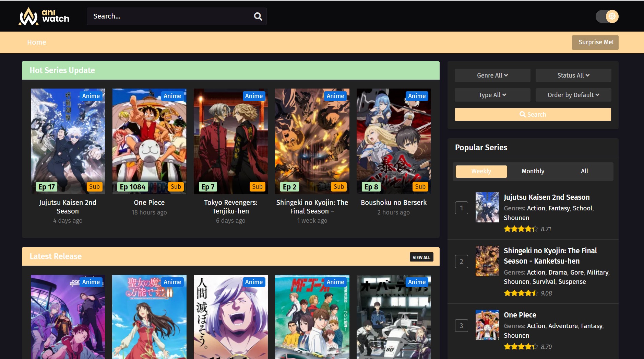Open the One Piece poster in Hot Series
Image resolution: width=644 pixels, height=359 pixels.
(149, 141)
